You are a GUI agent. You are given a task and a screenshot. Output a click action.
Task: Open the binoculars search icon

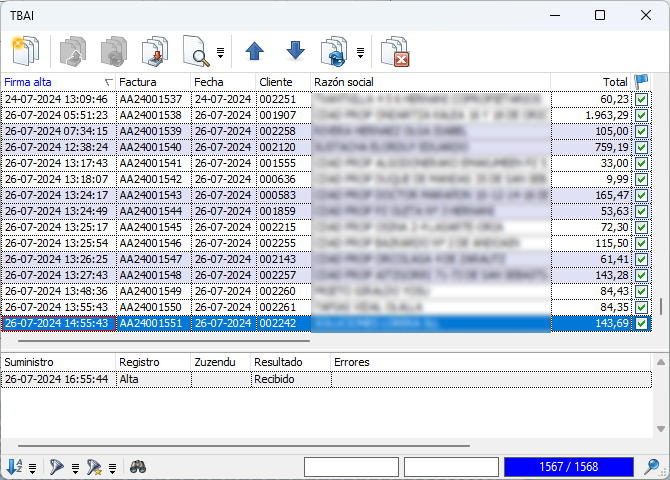tap(138, 467)
